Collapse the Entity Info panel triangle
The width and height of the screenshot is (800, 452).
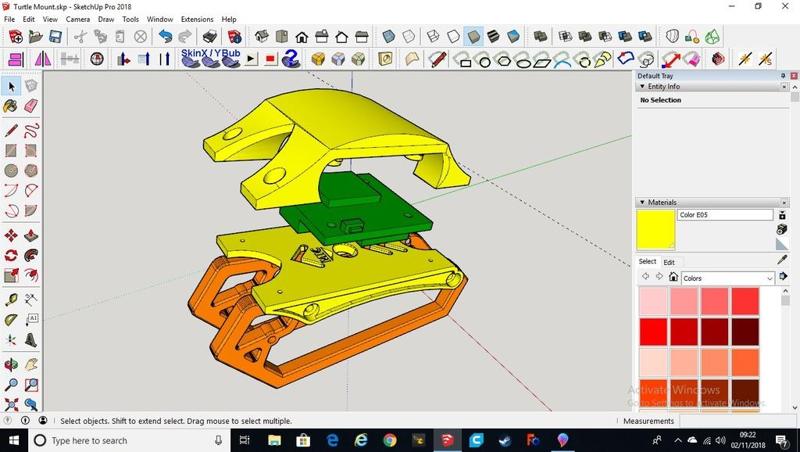tap(642, 87)
